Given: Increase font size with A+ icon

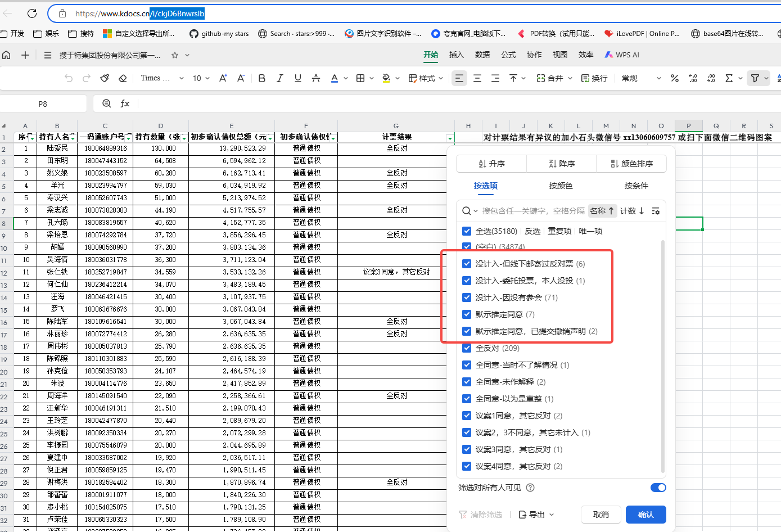Looking at the screenshot, I should [223, 78].
